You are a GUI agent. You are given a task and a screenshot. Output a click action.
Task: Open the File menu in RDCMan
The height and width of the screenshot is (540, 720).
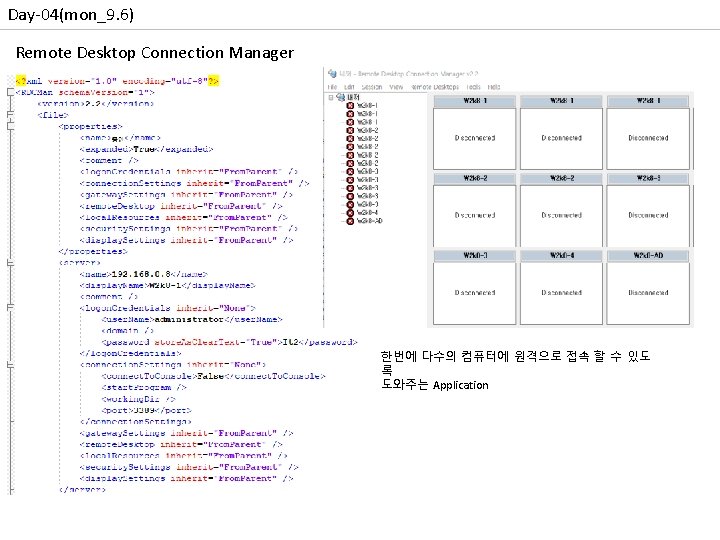click(x=332, y=87)
